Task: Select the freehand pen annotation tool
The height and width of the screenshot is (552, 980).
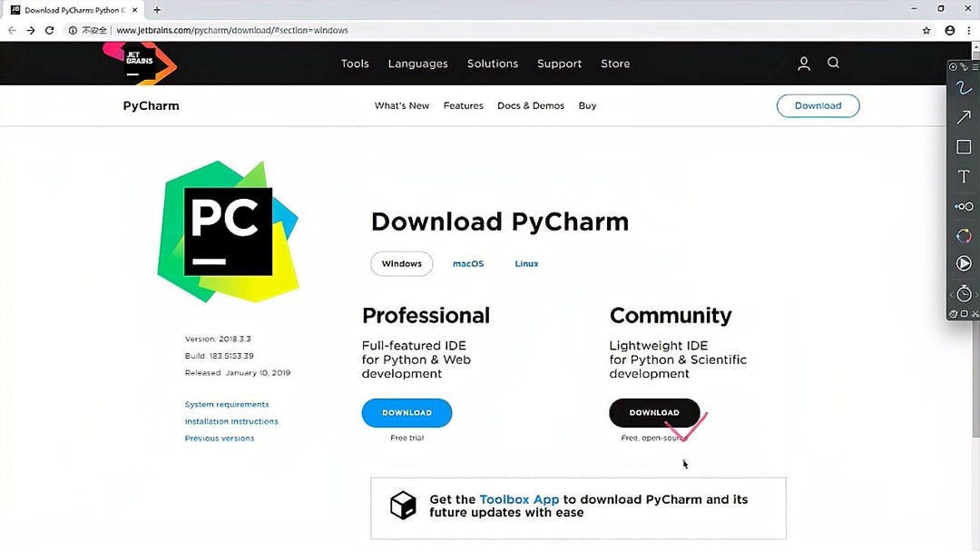Action: coord(963,87)
